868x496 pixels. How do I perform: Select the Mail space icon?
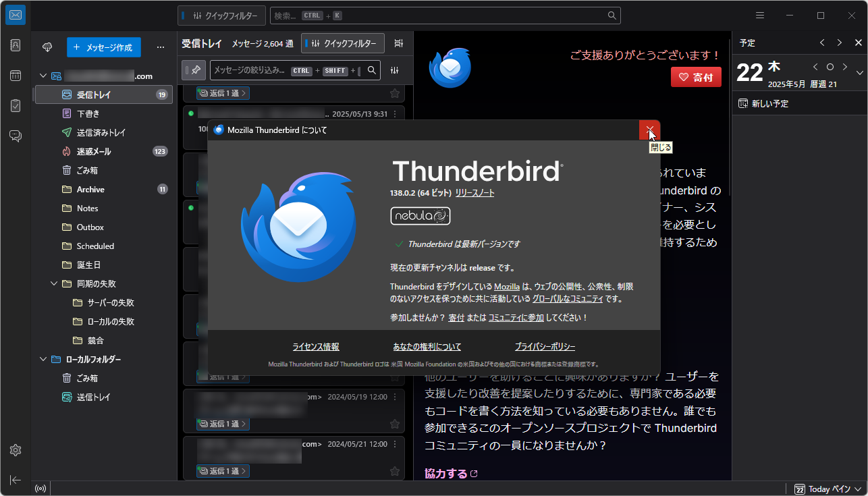click(x=15, y=14)
